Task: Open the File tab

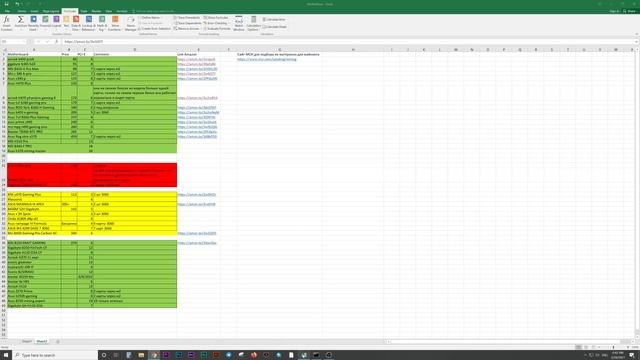Action: [7, 11]
